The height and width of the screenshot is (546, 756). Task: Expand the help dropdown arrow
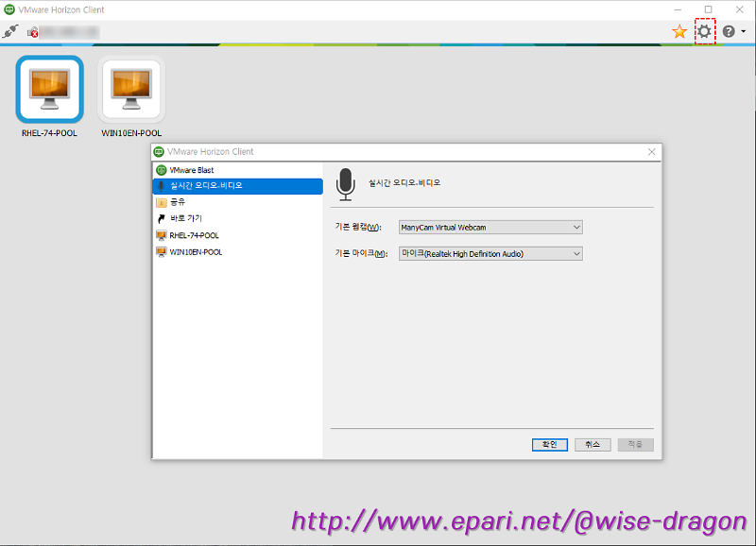[x=743, y=32]
